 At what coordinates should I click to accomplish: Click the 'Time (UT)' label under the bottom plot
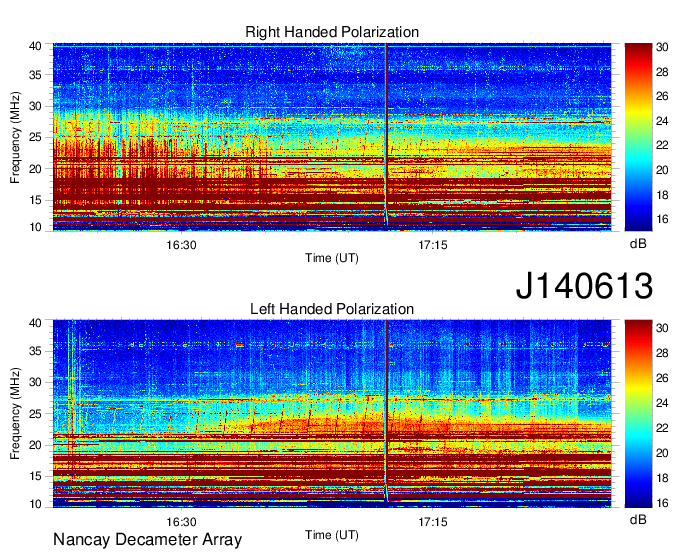pyautogui.click(x=332, y=535)
